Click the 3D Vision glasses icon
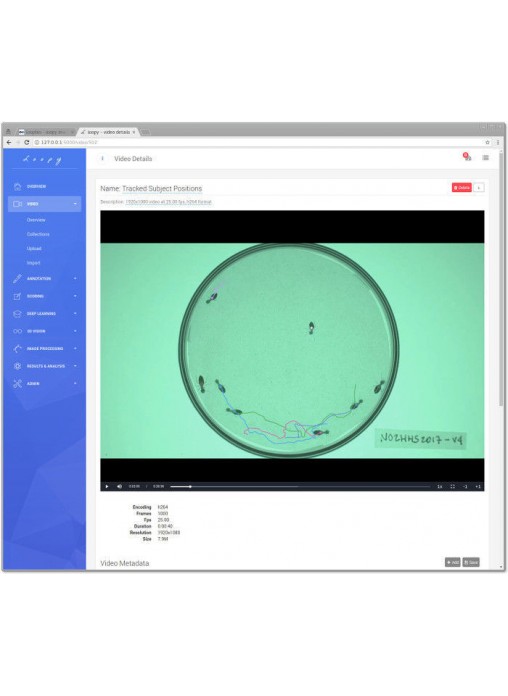The image size is (508, 696). [x=17, y=331]
